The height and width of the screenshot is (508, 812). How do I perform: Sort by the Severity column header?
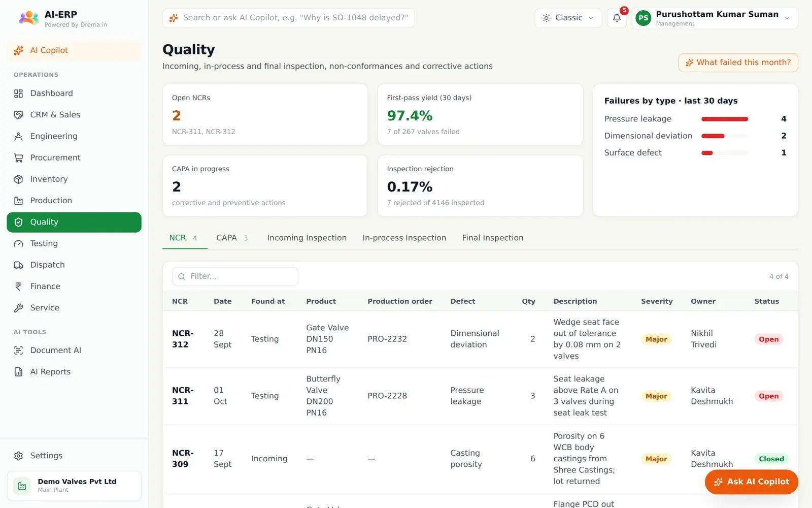click(657, 301)
